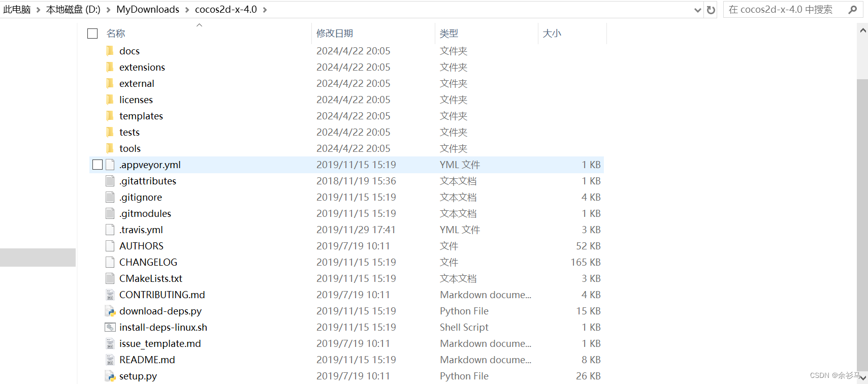868x384 pixels.
Task: Expand chevron after 本地磁盘 (D:) breadcrumb
Action: pyautogui.click(x=108, y=10)
